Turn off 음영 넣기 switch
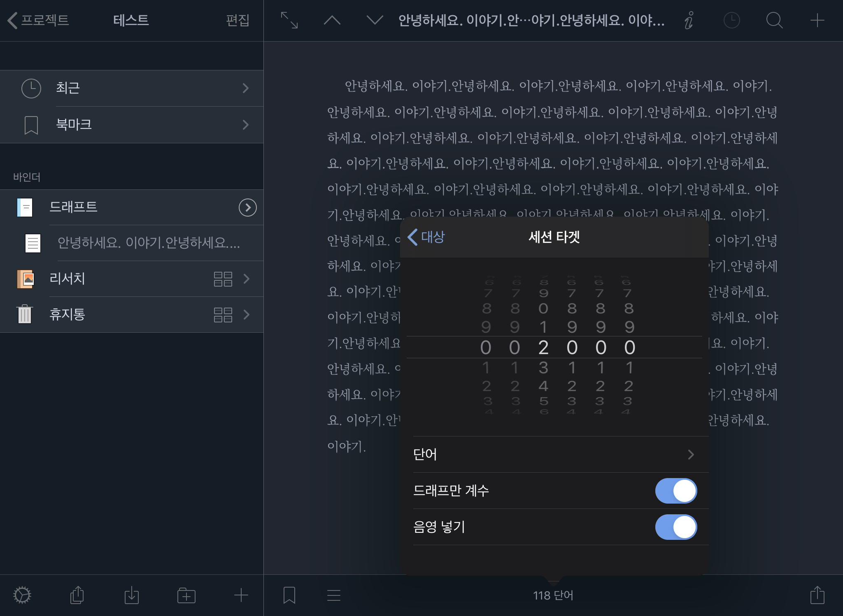 (676, 527)
